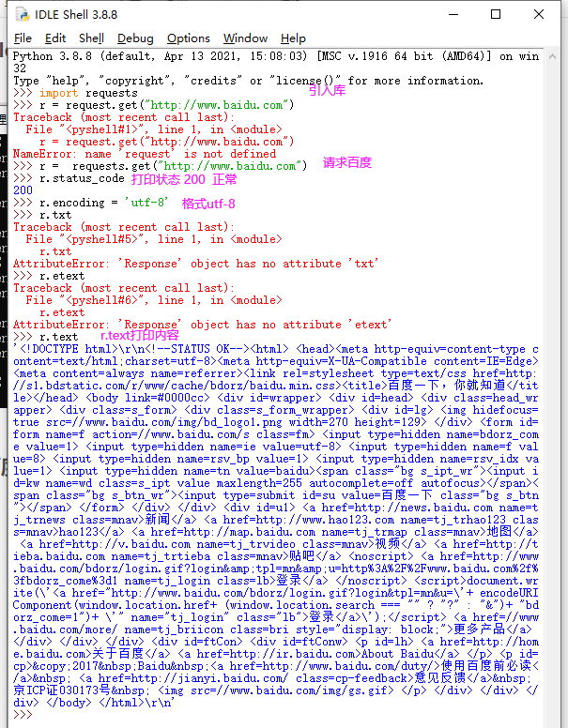Click the '>>> r.txt' command line

tap(42, 215)
